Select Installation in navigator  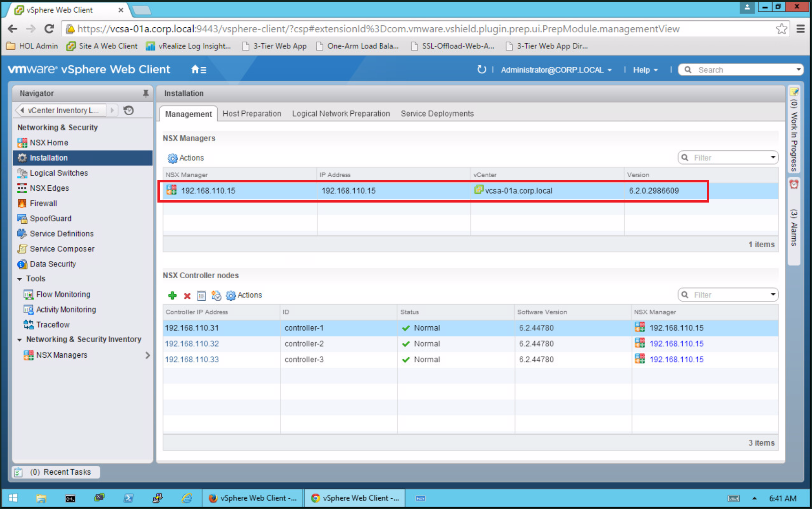[x=83, y=158]
